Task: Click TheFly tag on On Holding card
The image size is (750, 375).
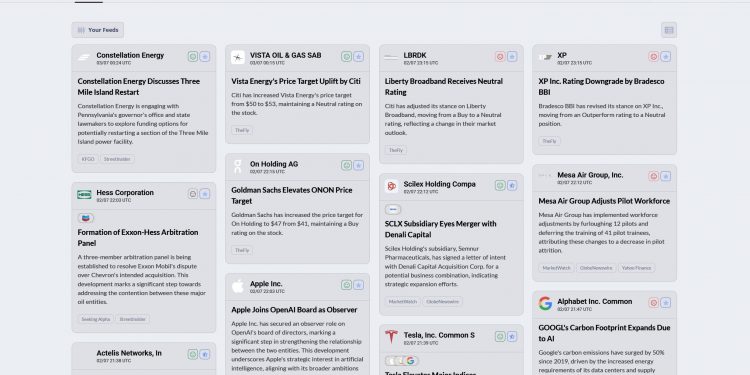Action: point(242,250)
